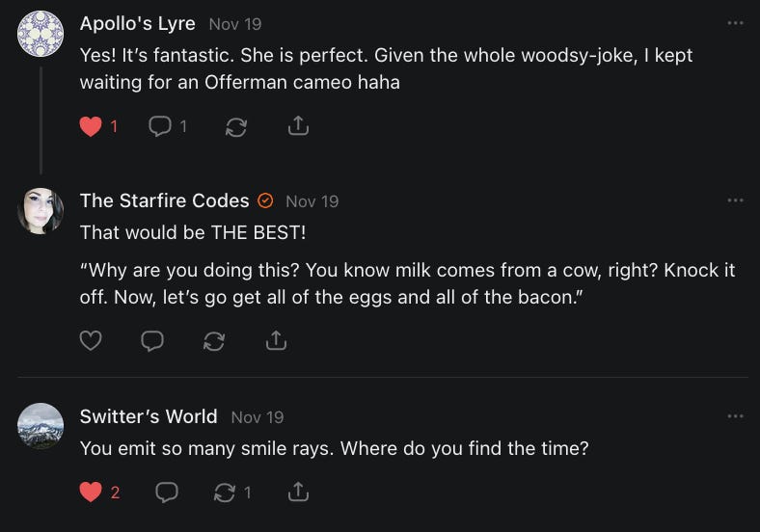The width and height of the screenshot is (760, 532).
Task: Reply to The Starfire Codes' comment
Action: click(152, 340)
